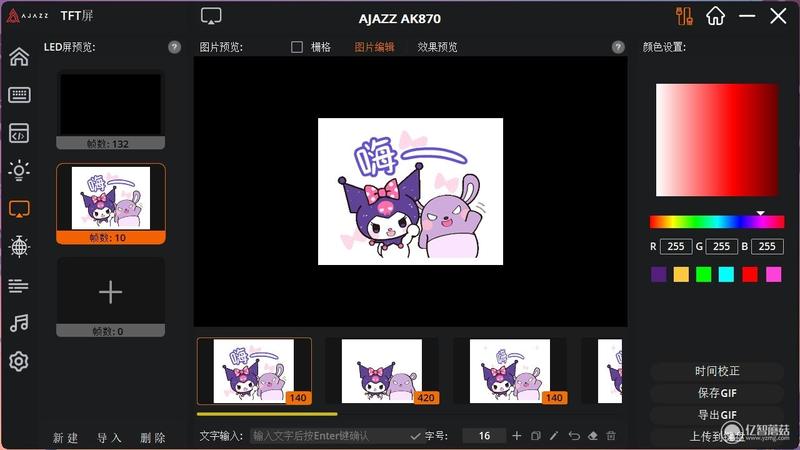
Task: Click the 保存GIF button
Action: (717, 393)
